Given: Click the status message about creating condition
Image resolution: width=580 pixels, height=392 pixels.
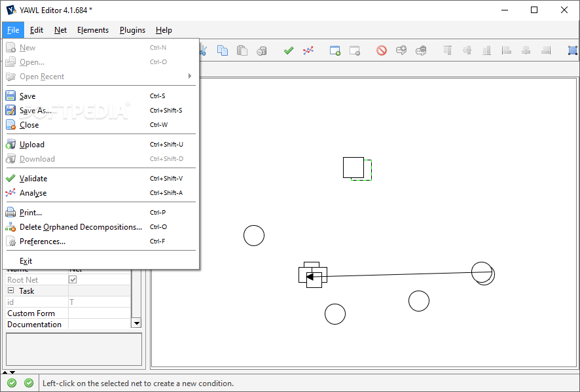Looking at the screenshot, I should (138, 383).
